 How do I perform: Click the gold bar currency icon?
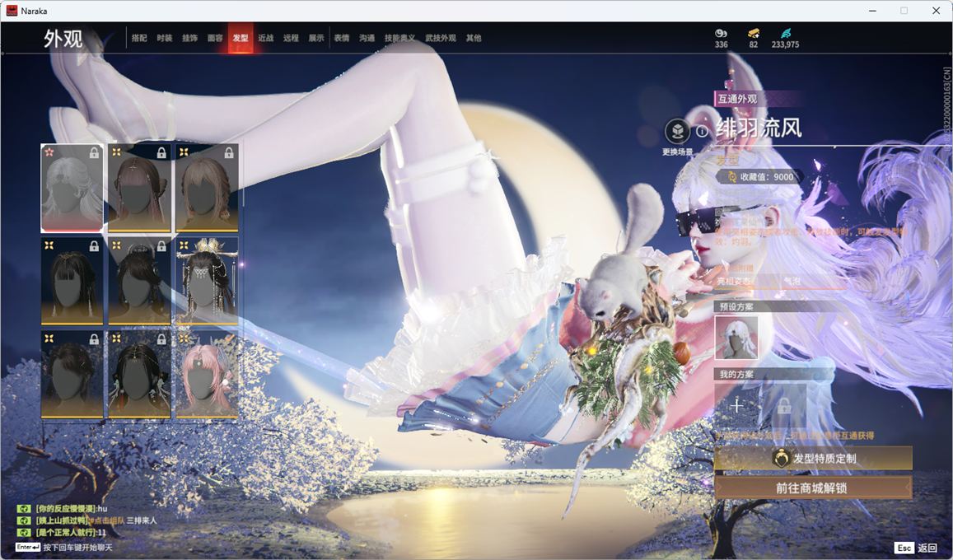753,33
